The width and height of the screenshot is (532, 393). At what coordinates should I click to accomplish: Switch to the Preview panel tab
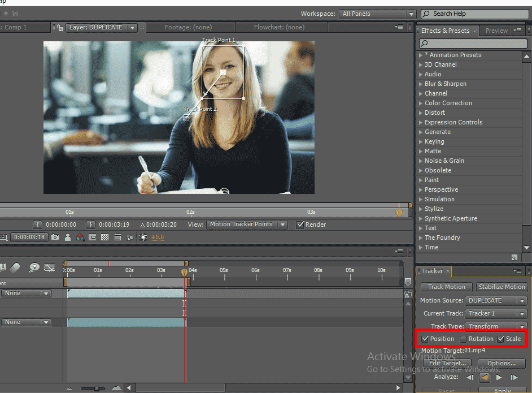pos(496,31)
